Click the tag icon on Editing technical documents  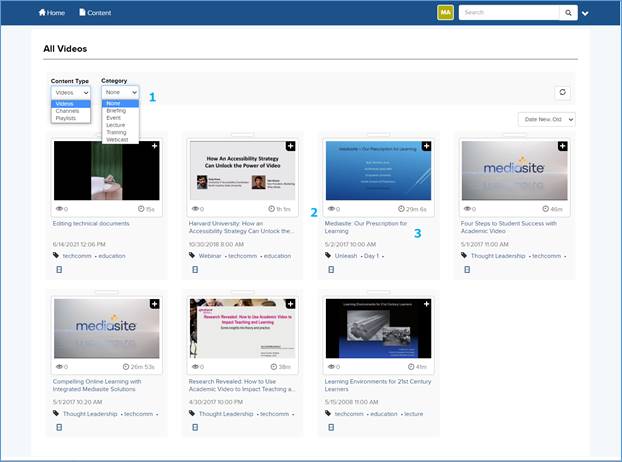pos(56,255)
